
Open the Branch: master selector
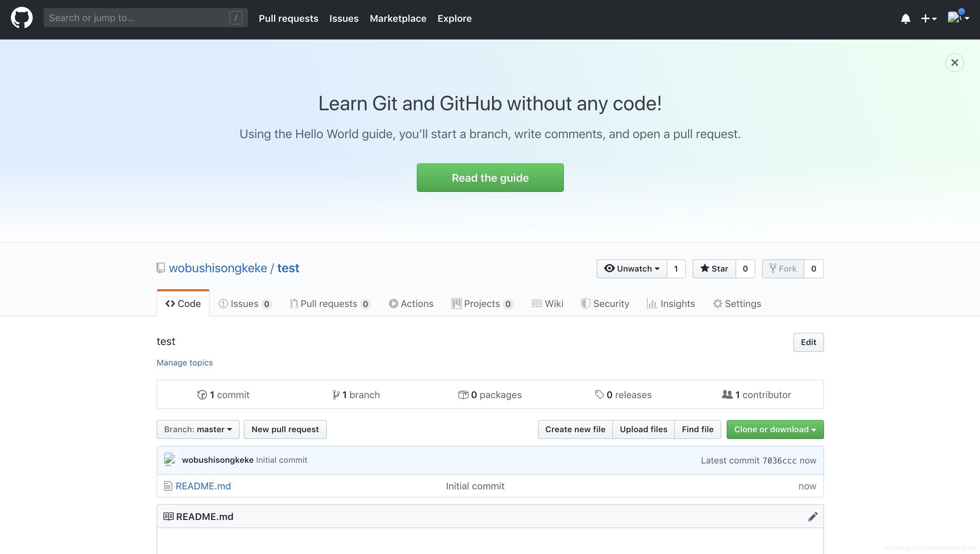[x=198, y=429]
